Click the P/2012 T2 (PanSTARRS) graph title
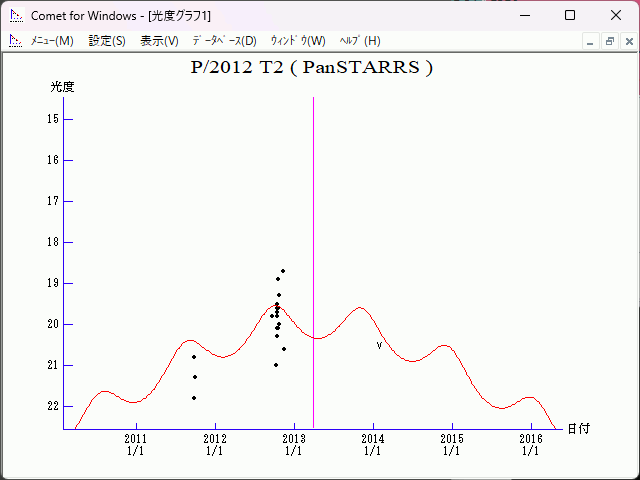Screen dimensions: 640x480 click(312, 68)
